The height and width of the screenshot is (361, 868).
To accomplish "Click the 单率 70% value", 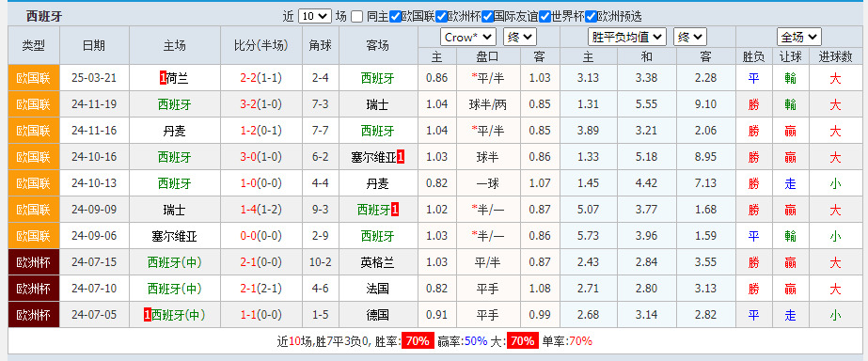I will [580, 341].
